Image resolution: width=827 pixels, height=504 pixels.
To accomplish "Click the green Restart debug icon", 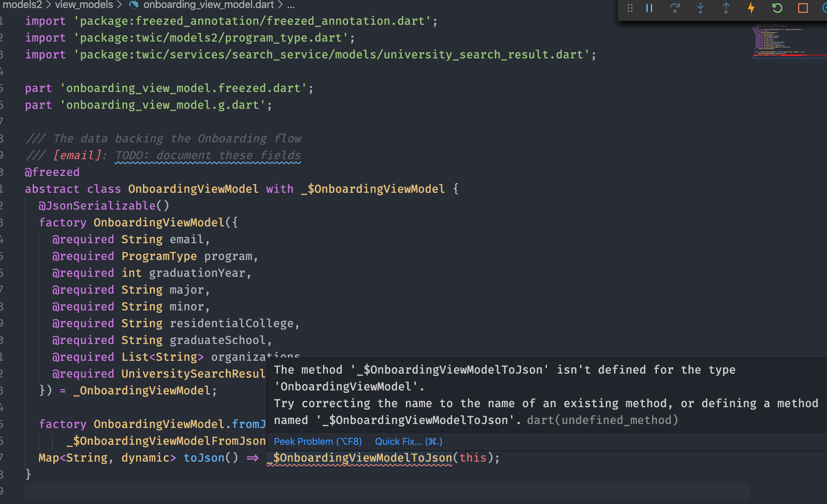I will tap(777, 8).
